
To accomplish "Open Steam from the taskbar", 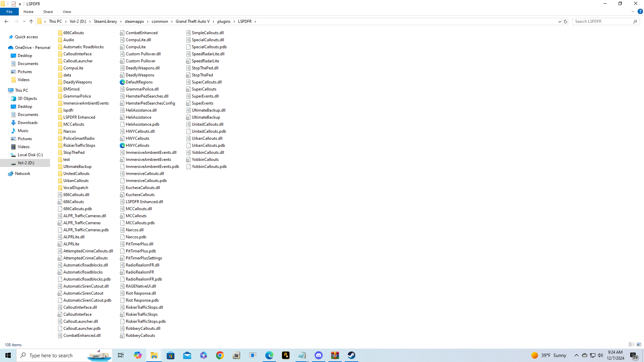I will pos(351,355).
